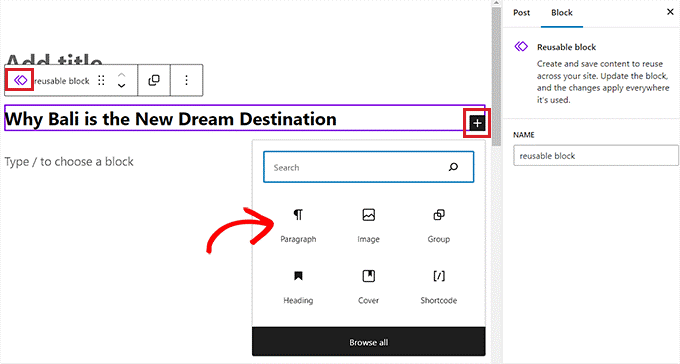Click the black plus add block button
This screenshot has height=364, width=680.
(477, 124)
